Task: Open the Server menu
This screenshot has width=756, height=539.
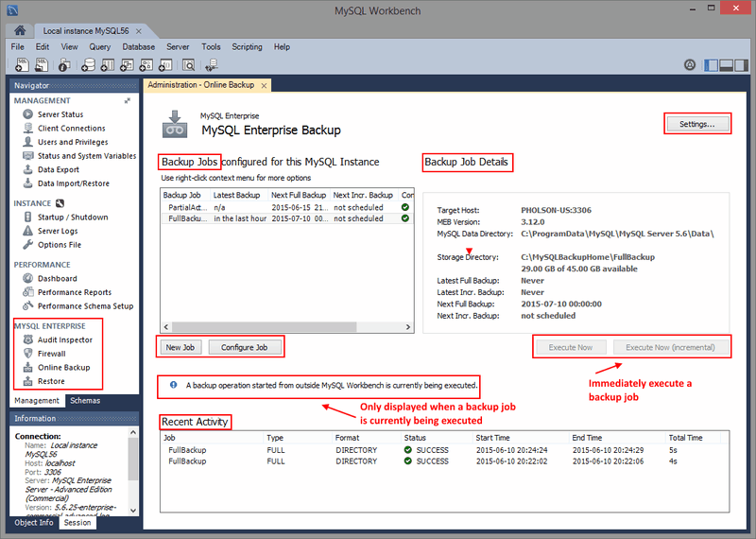Action: (178, 46)
